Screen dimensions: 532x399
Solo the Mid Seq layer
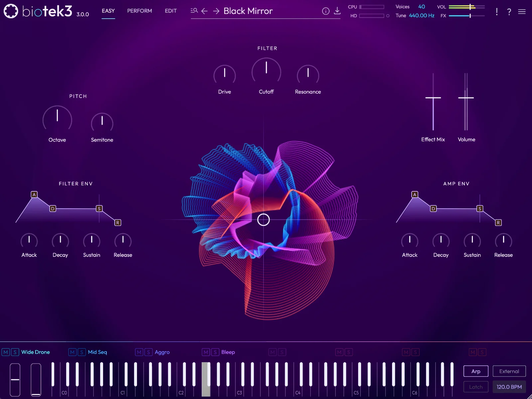(82, 352)
